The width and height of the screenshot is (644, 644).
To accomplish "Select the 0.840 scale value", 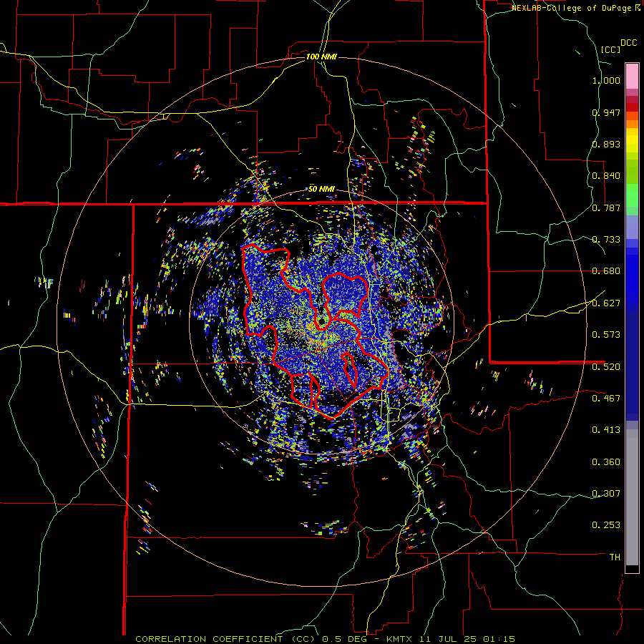I will click(606, 176).
